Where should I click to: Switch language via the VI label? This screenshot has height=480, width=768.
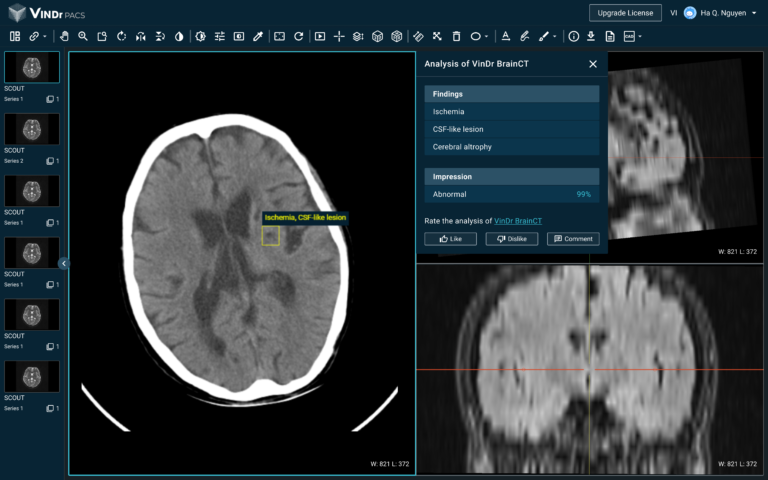(x=673, y=13)
